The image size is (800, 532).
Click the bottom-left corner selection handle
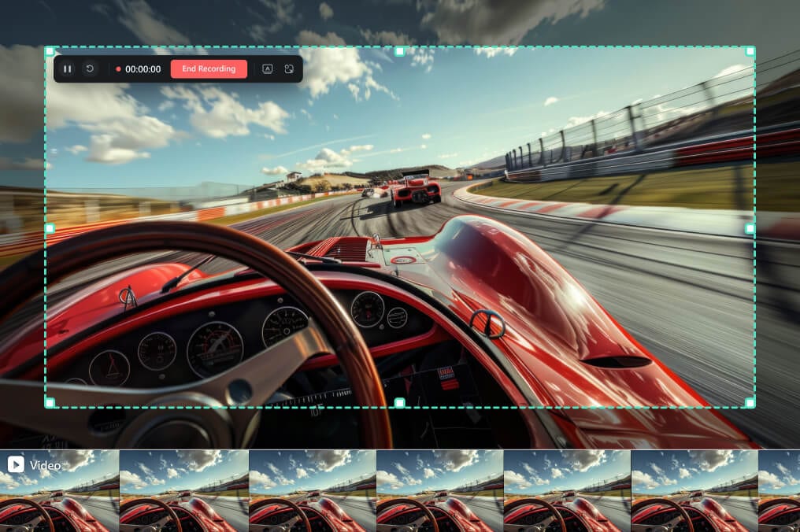coord(50,403)
